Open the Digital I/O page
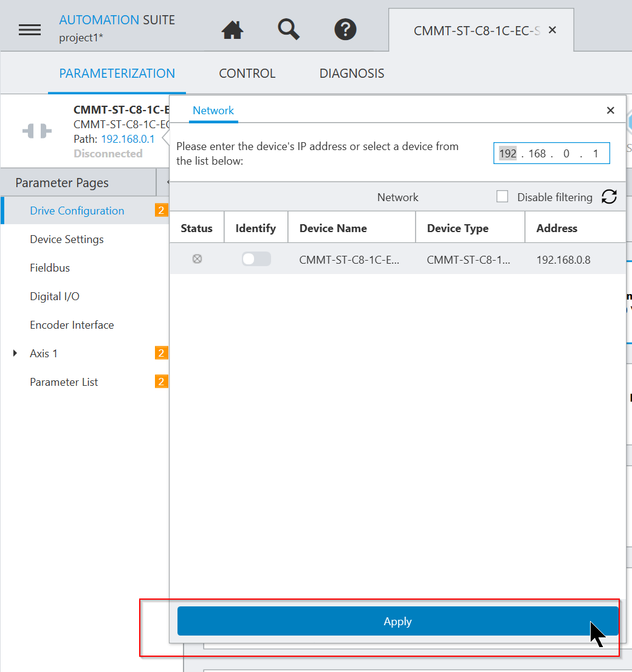This screenshot has width=632, height=672. (x=55, y=296)
